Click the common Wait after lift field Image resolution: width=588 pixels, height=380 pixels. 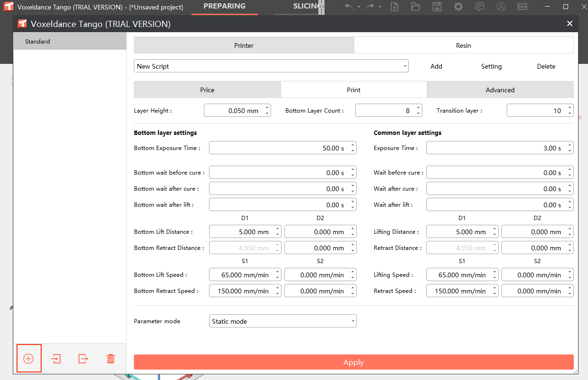500,205
